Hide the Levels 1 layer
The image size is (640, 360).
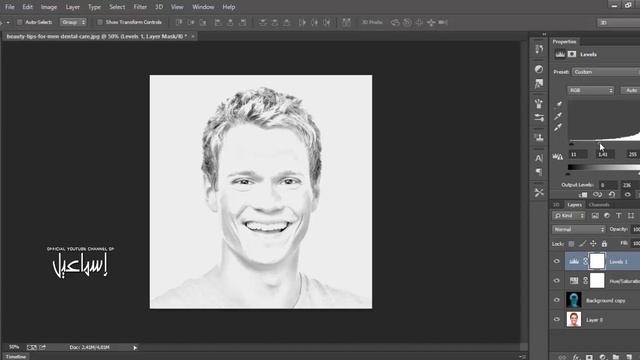pyautogui.click(x=557, y=261)
